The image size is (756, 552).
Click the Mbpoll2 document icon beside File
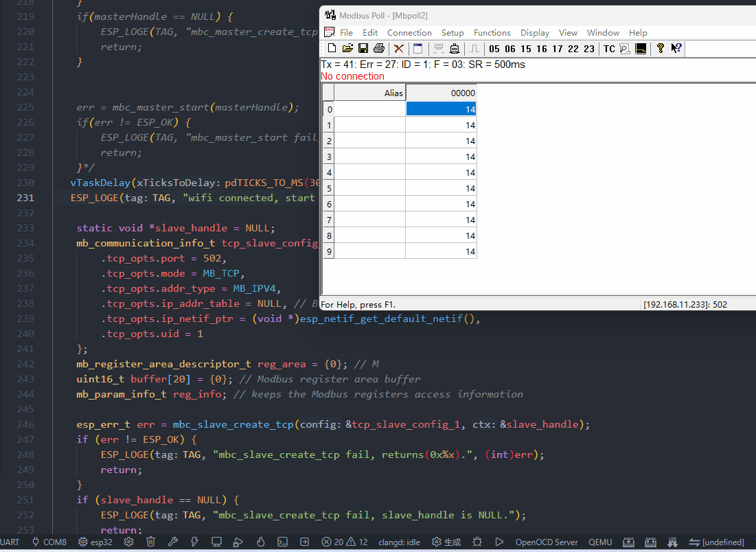[x=330, y=32]
